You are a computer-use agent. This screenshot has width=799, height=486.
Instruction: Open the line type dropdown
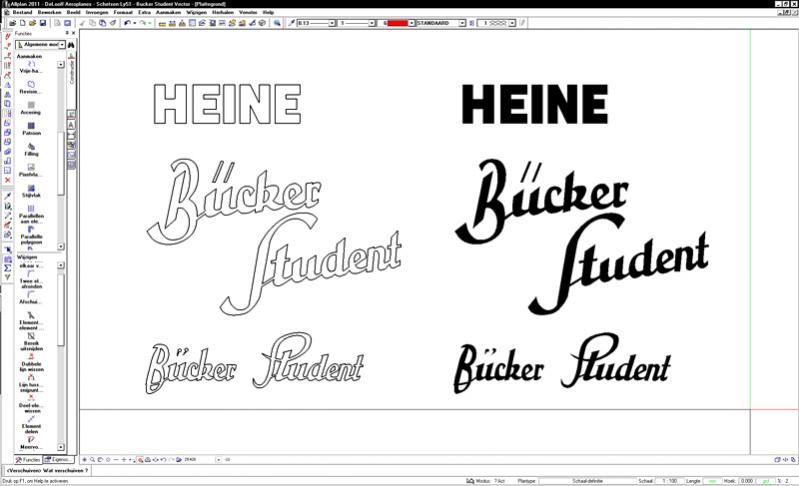click(371, 23)
